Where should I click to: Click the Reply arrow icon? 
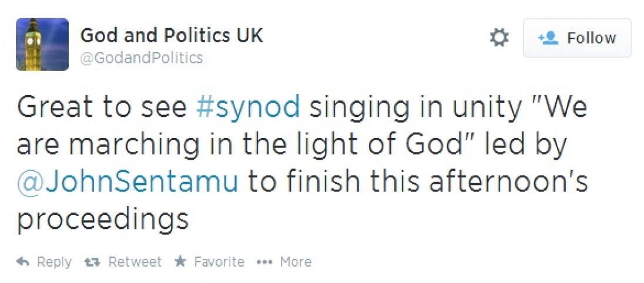click(x=23, y=262)
